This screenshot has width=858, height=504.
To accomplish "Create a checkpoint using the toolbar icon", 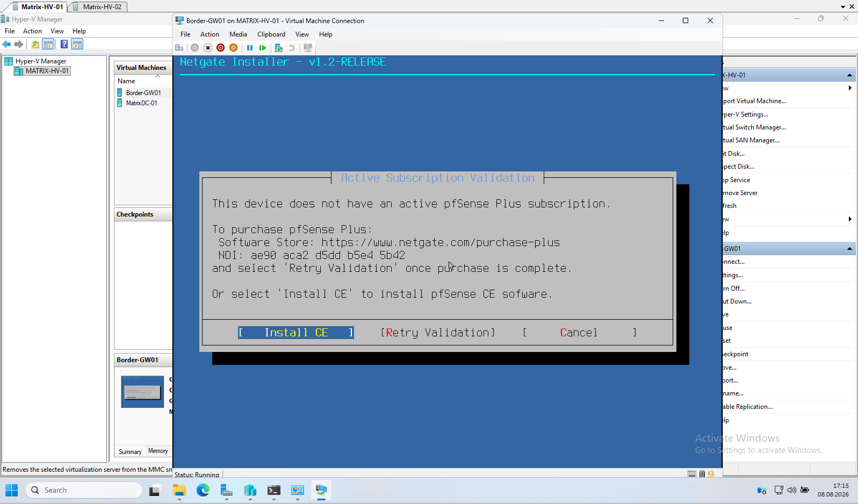I will coord(278,48).
